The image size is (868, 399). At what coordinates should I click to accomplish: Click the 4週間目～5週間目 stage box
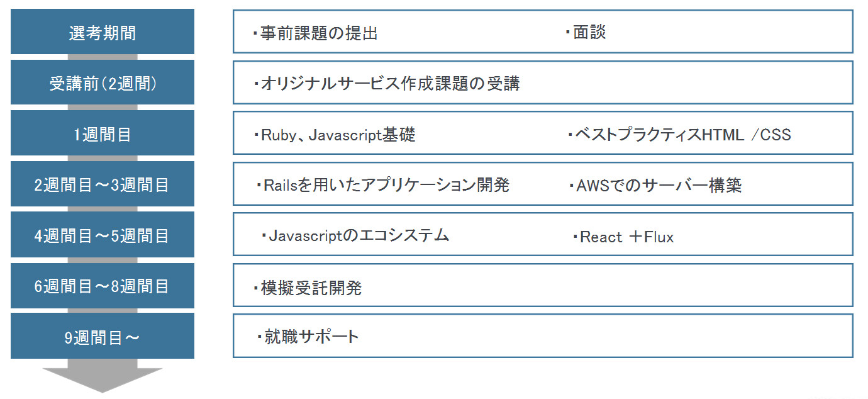[103, 235]
